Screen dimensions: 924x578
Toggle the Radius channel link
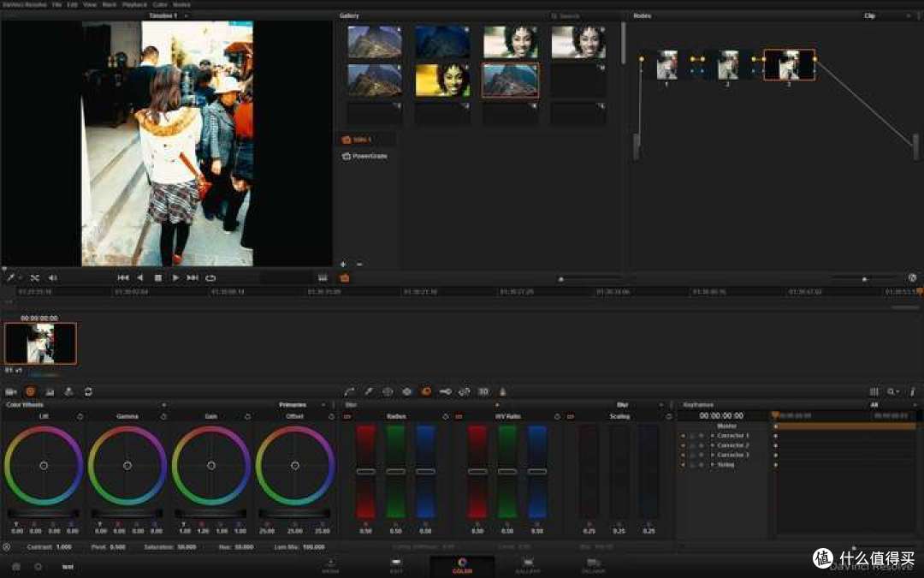[346, 416]
